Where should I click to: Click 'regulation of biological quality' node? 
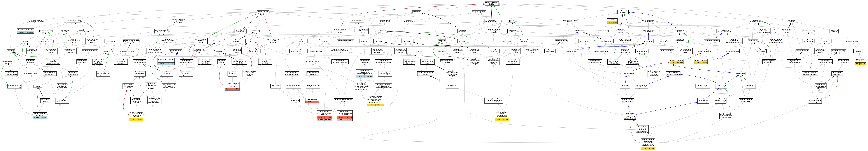tap(410, 21)
